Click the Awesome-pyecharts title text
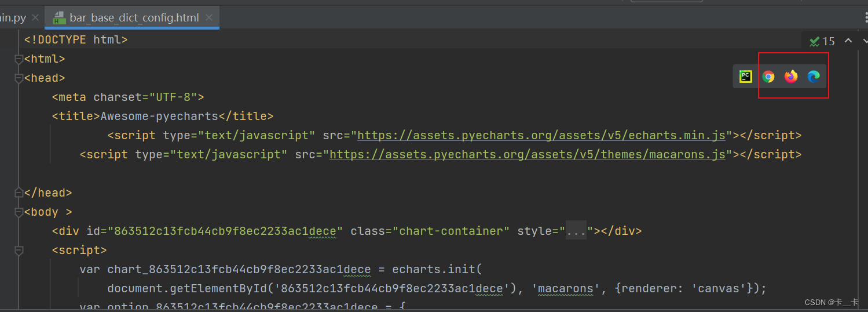Screen dimensions: 868x312 (x=159, y=117)
